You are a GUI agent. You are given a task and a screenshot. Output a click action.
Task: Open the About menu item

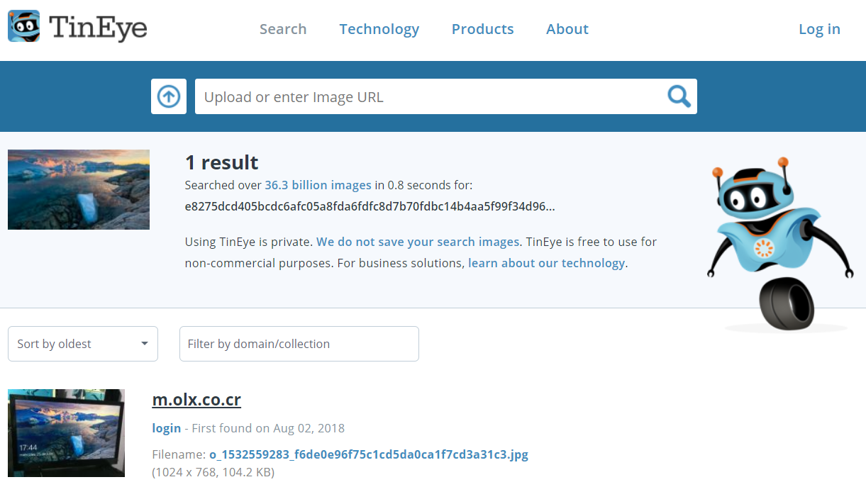pyautogui.click(x=567, y=29)
